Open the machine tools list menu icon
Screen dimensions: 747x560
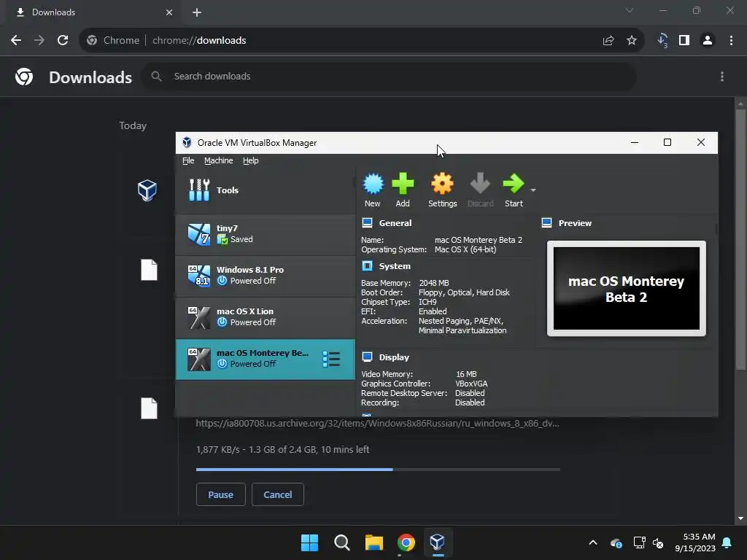click(x=331, y=359)
